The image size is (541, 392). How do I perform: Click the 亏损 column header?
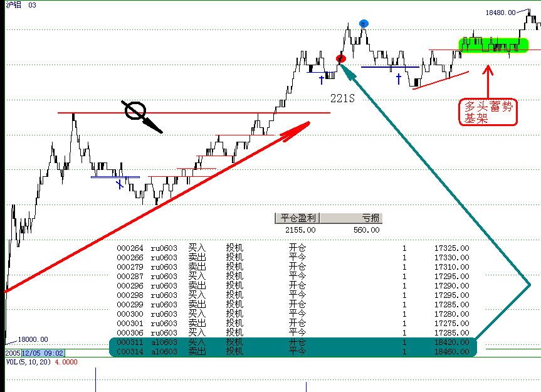(370, 218)
